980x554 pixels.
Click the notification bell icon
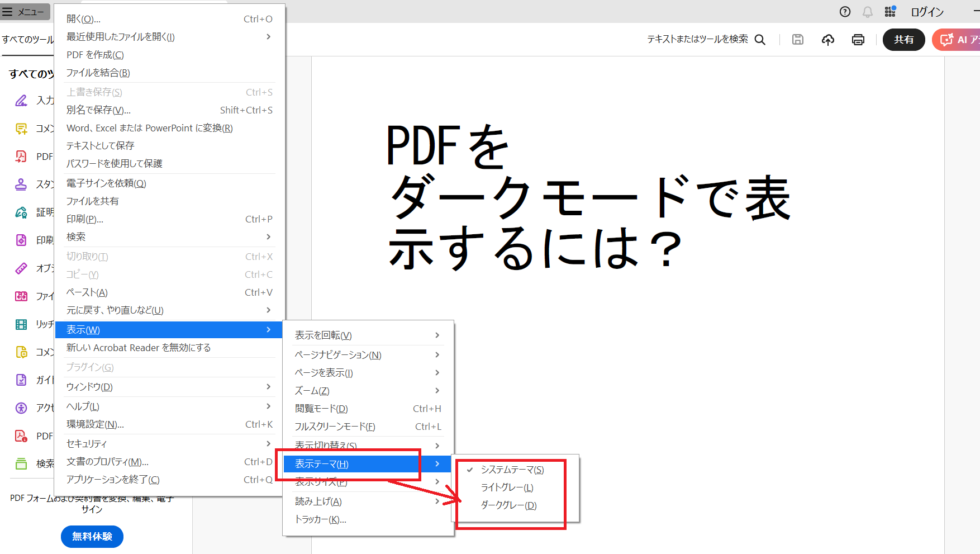867,11
